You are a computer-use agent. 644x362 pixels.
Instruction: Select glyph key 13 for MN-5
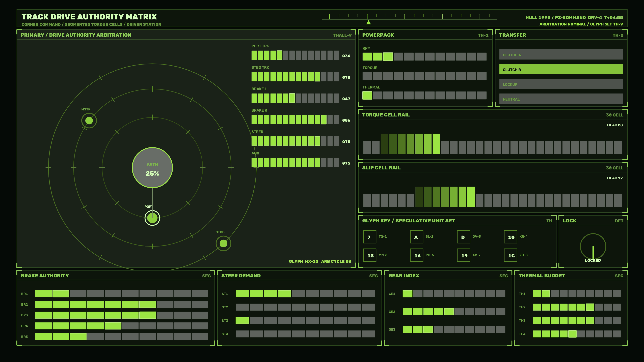[369, 255]
